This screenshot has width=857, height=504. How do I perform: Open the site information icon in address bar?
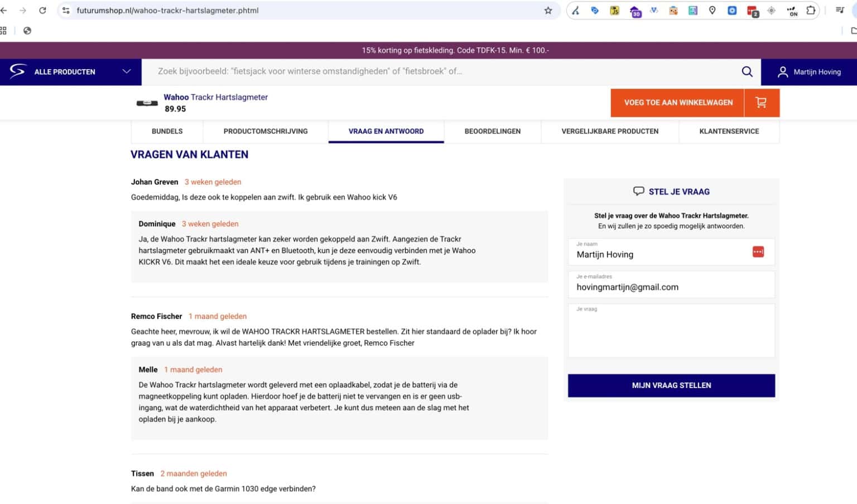[x=66, y=11]
